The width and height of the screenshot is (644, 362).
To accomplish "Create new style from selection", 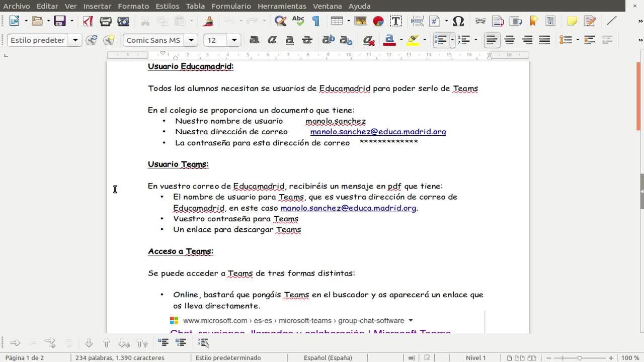I will (109, 40).
